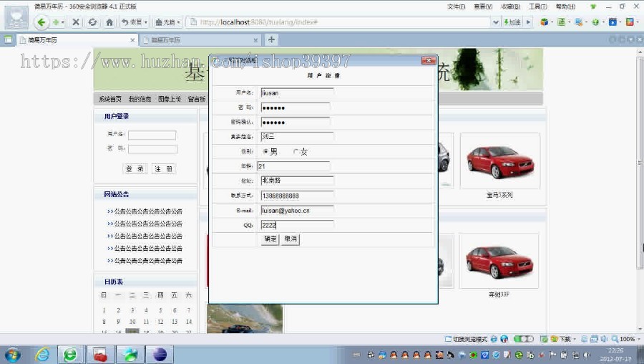Refresh the page using the reload icon
Image resolution: width=644 pixels, height=364 pixels.
(92, 22)
